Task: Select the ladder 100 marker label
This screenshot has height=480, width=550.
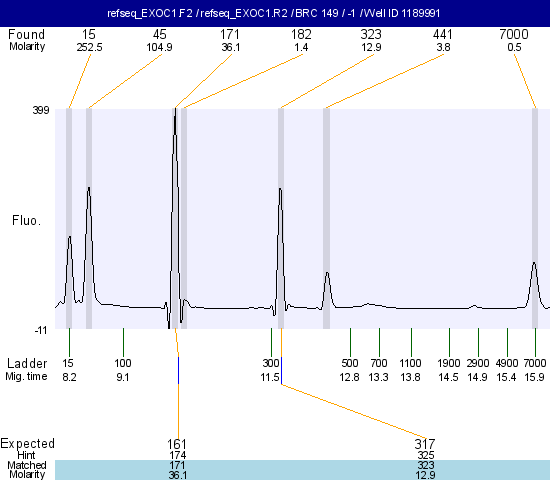Action: tap(123, 363)
